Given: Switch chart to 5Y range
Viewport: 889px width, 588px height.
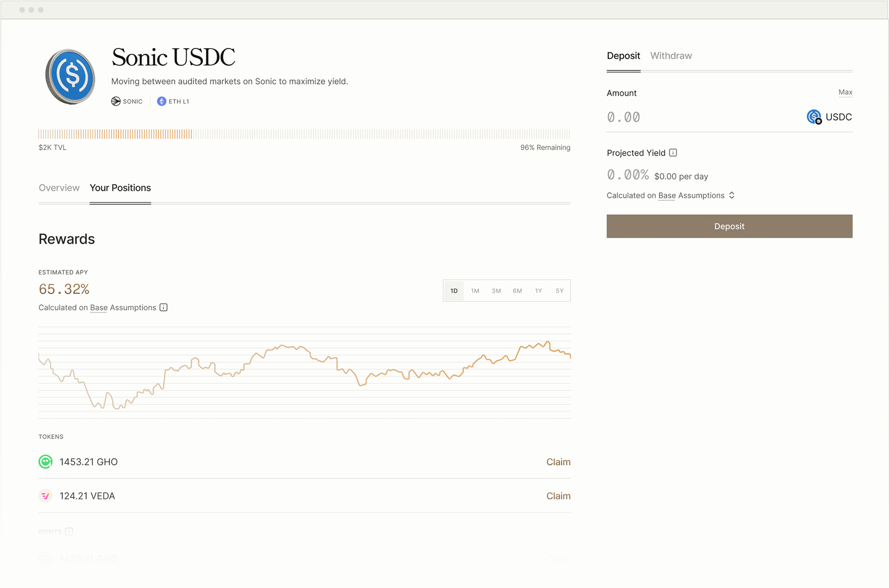Looking at the screenshot, I should tap(560, 291).
